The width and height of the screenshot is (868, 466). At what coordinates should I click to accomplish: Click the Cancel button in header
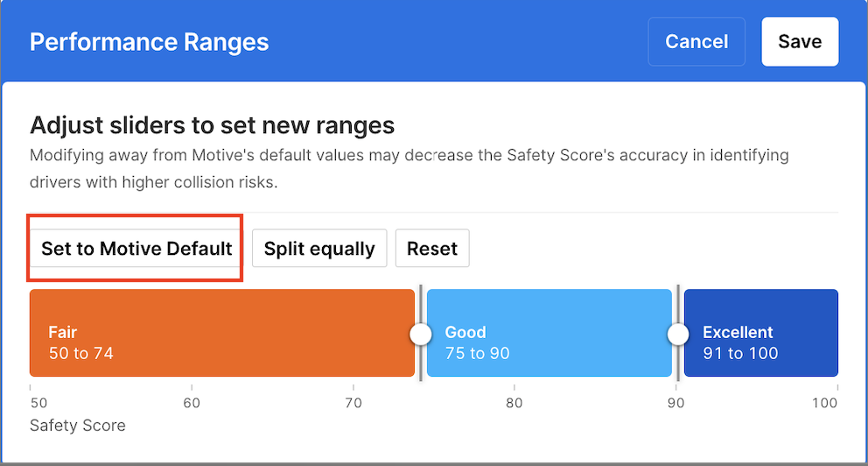click(696, 41)
